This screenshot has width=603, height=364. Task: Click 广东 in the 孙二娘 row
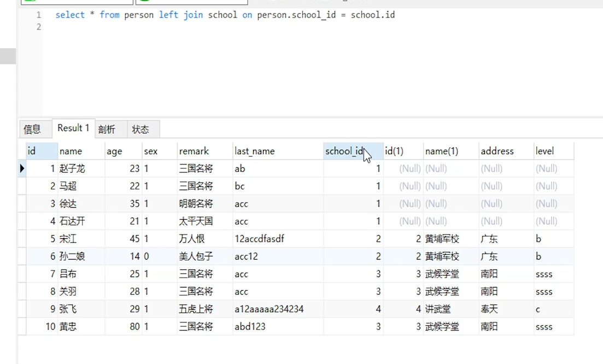coord(506,256)
